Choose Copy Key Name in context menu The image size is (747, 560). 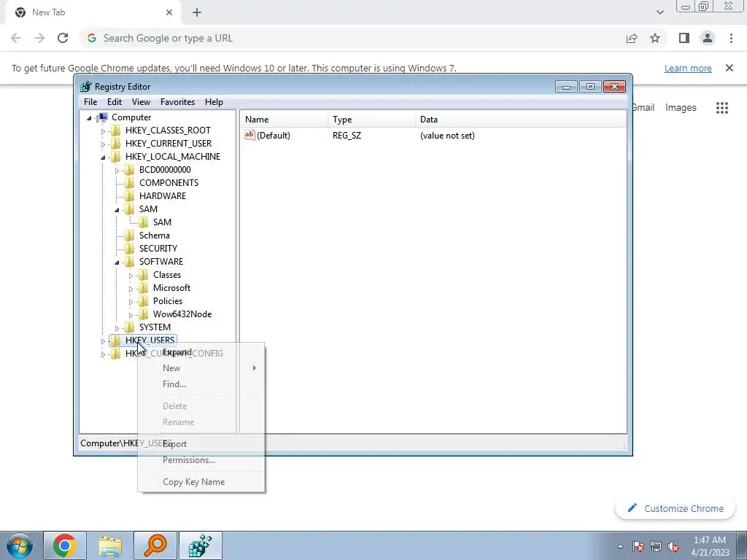coord(201,482)
